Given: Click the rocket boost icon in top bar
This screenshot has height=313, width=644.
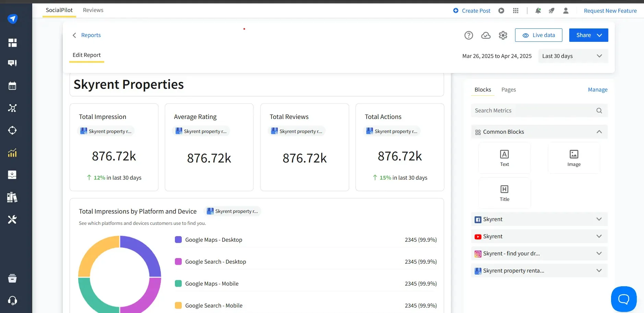Looking at the screenshot, I should [551, 11].
